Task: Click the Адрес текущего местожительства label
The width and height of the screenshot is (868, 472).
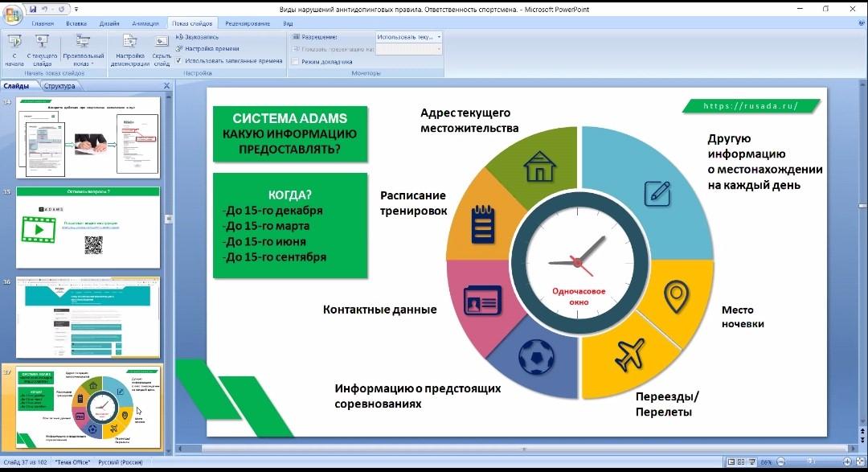Action: tap(469, 121)
